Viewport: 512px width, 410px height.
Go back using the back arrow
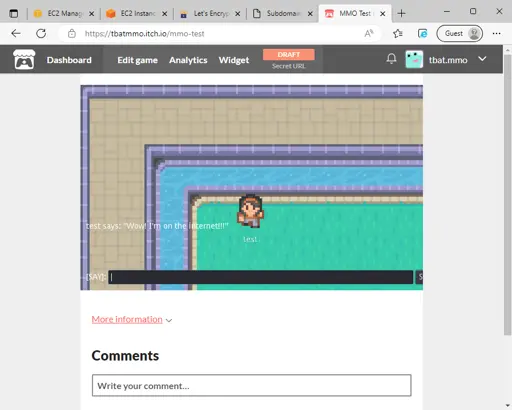pyautogui.click(x=16, y=33)
